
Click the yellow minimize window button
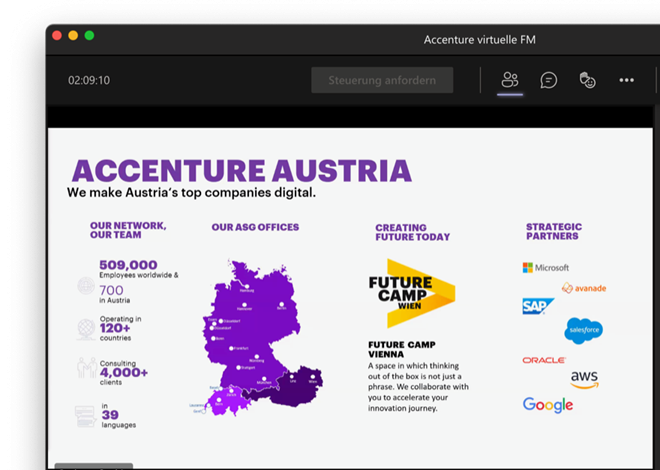click(x=73, y=36)
